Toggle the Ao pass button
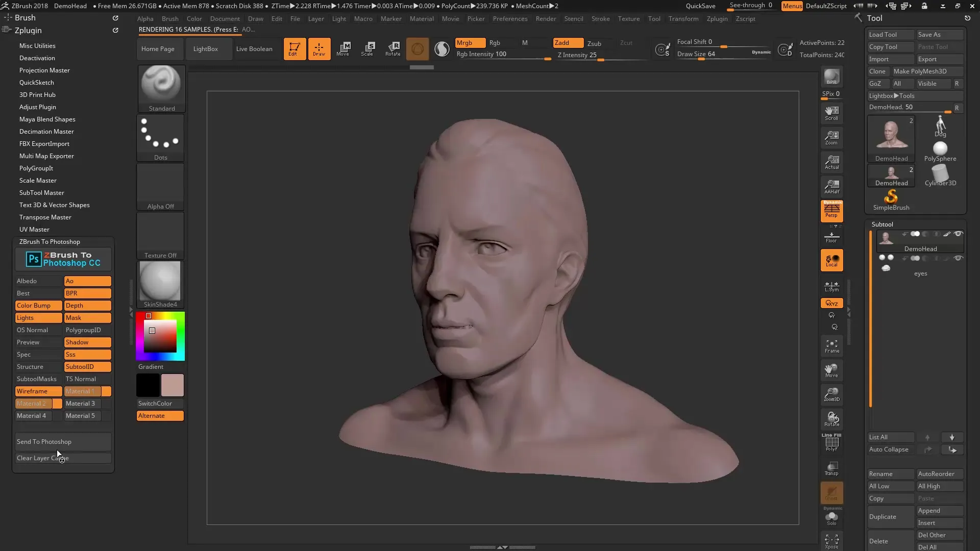980x551 pixels. coord(87,281)
